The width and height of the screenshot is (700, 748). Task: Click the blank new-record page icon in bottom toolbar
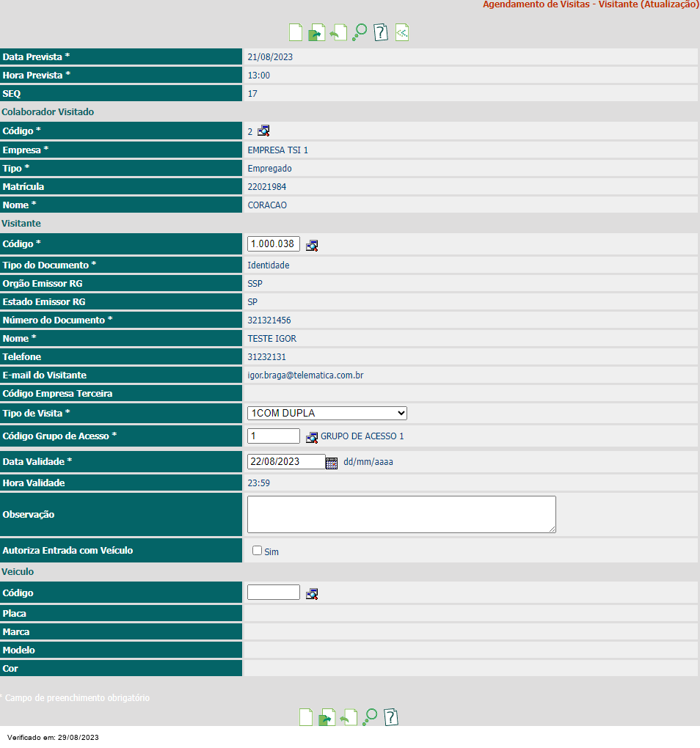point(306,717)
